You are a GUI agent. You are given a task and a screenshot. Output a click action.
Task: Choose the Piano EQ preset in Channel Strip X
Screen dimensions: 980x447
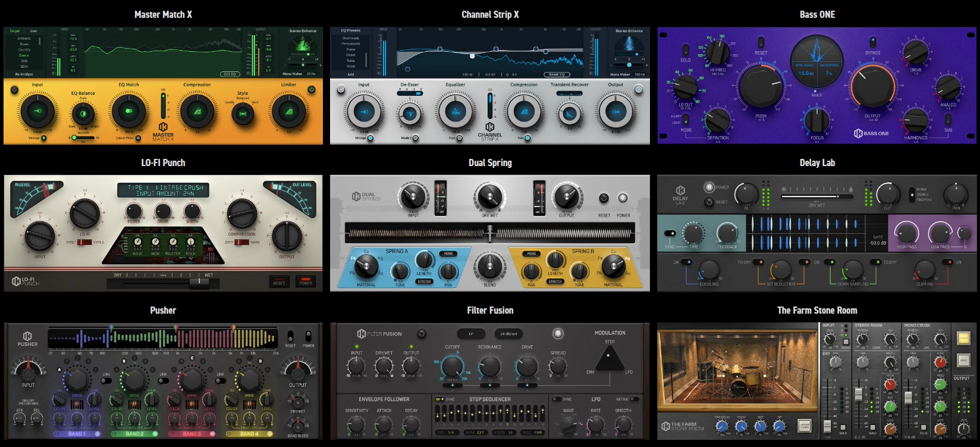351,49
